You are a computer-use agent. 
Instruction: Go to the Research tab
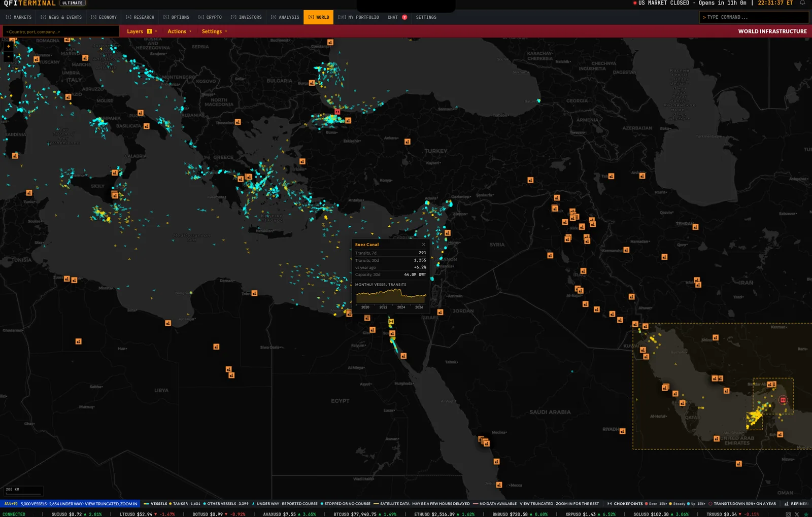(x=140, y=17)
